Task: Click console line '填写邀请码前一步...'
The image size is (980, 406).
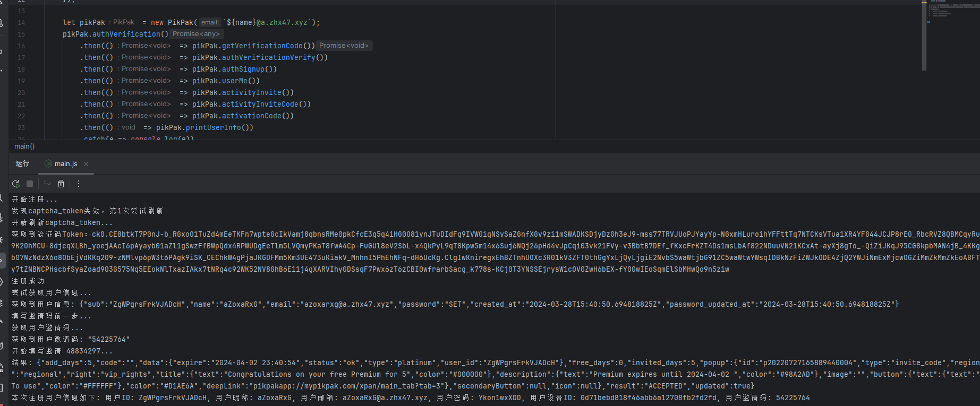Action: pos(52,316)
